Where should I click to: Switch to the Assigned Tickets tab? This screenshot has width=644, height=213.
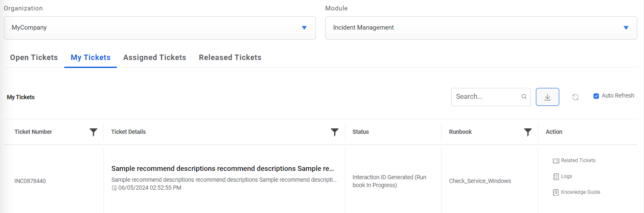[x=154, y=58]
